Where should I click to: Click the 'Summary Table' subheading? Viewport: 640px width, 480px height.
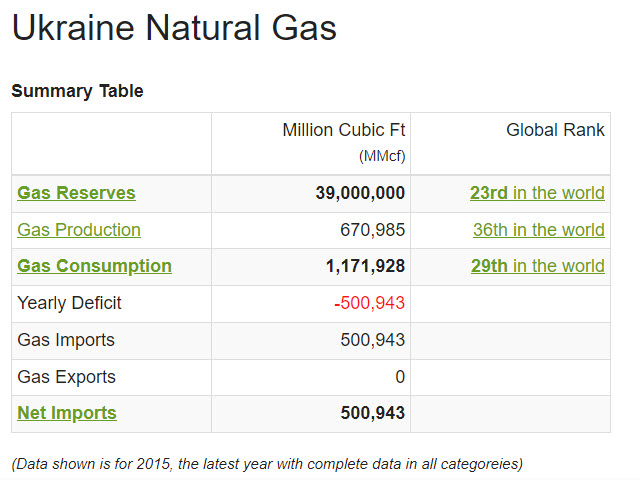click(77, 91)
